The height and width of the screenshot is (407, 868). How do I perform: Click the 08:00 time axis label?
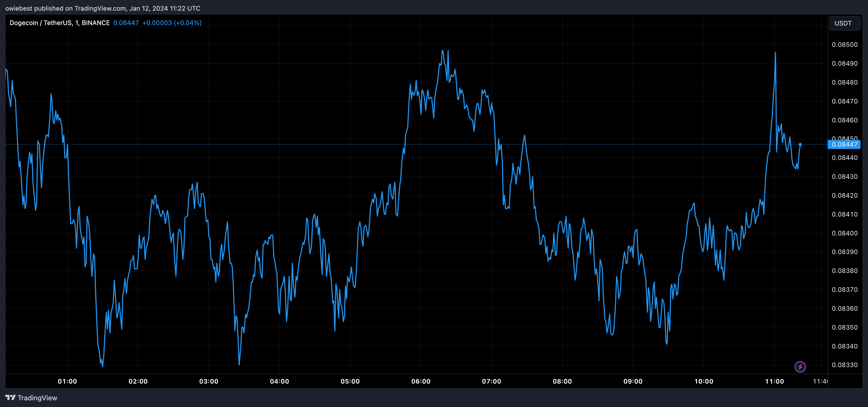pyautogui.click(x=562, y=381)
